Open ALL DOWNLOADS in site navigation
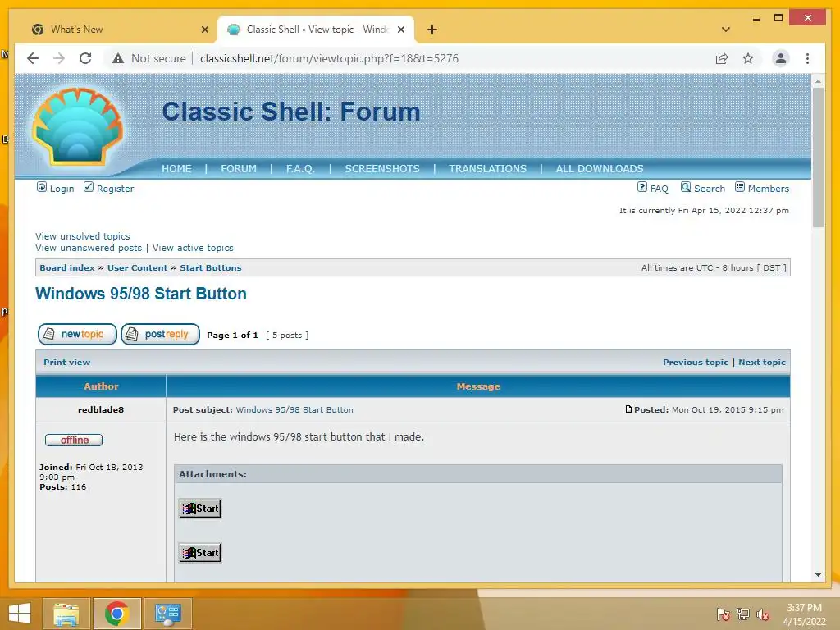The image size is (840, 630). tap(600, 169)
